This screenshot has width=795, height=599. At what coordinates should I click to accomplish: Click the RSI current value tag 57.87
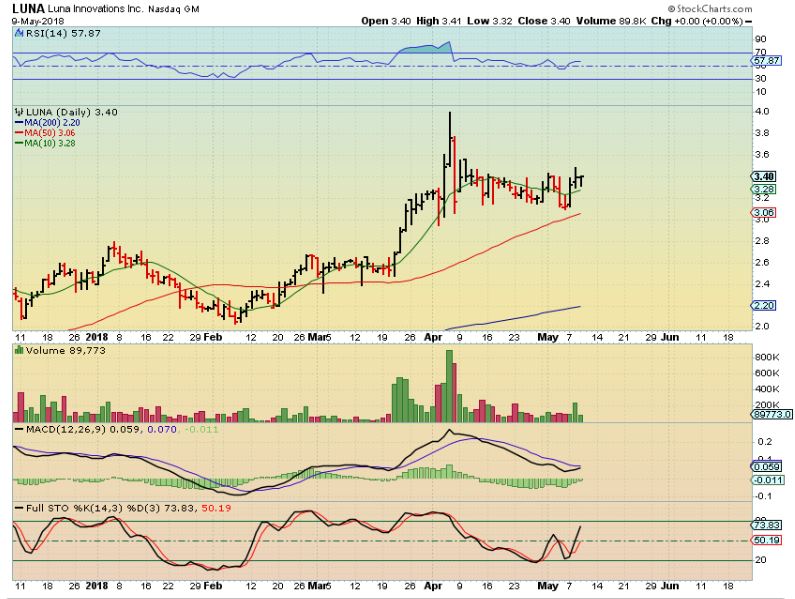[x=765, y=61]
